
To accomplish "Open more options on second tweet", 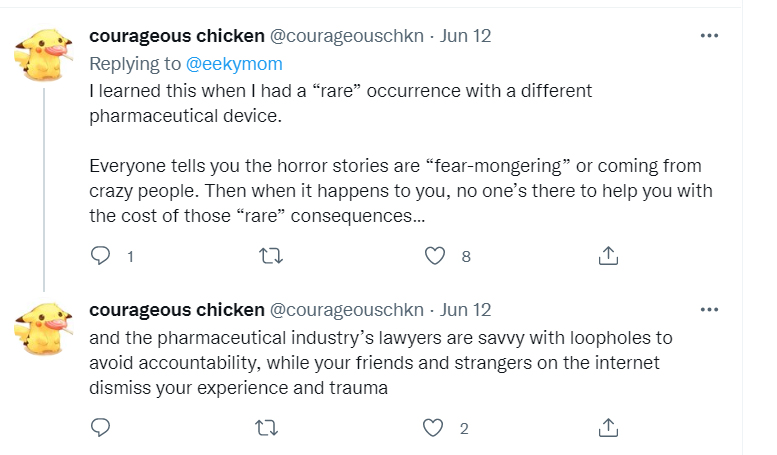I will pos(710,310).
